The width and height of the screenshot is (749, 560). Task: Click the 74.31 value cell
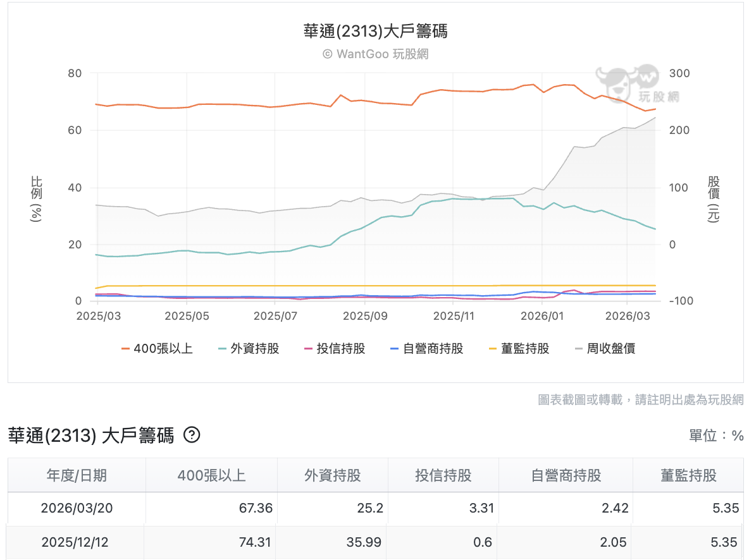click(209, 542)
